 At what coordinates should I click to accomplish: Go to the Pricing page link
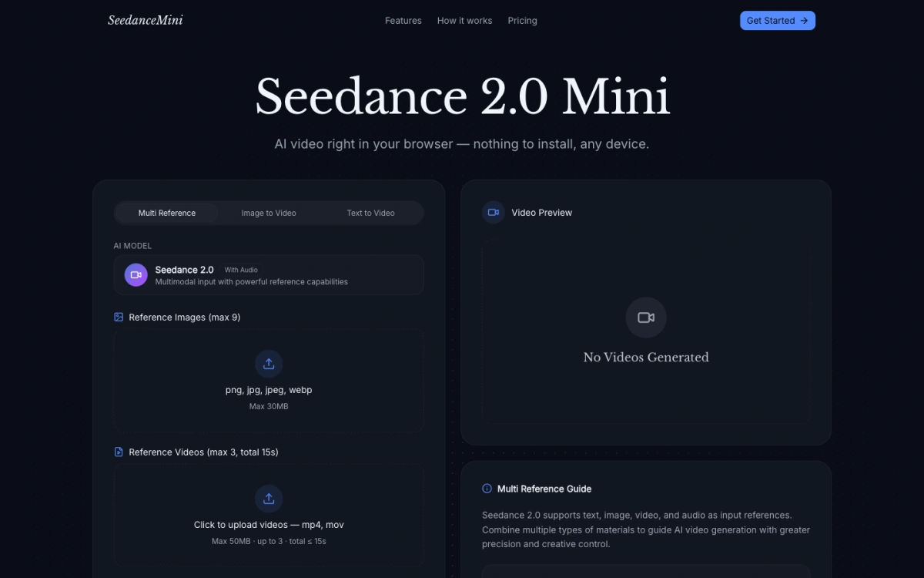coord(522,21)
